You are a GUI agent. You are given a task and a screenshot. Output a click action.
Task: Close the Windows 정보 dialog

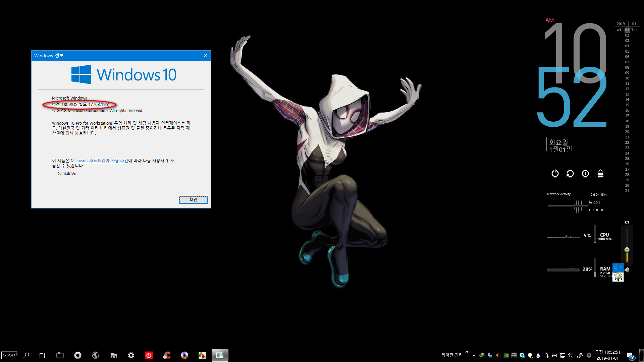click(206, 56)
